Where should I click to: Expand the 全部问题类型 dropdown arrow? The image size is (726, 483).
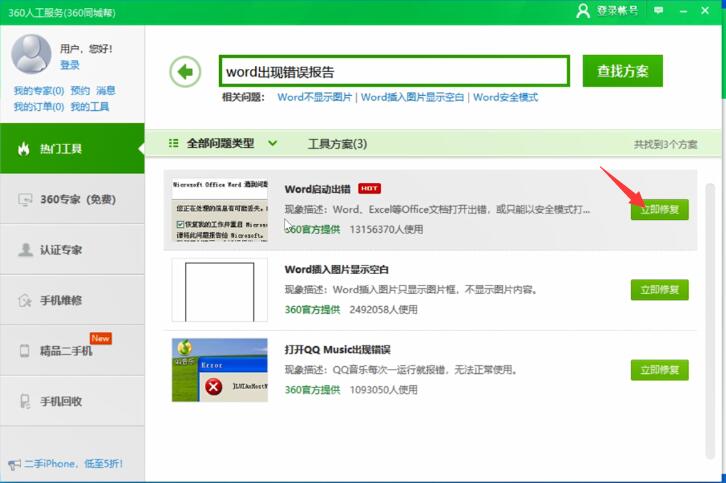(x=273, y=143)
